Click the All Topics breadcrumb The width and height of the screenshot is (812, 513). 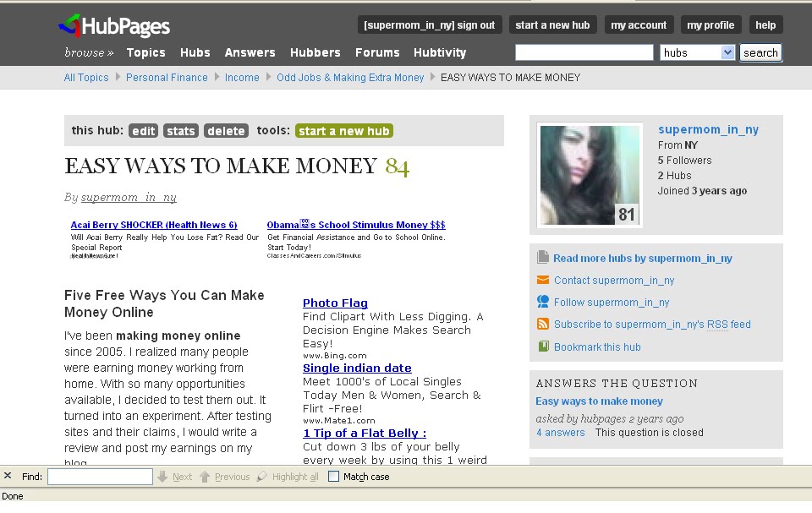pos(86,77)
